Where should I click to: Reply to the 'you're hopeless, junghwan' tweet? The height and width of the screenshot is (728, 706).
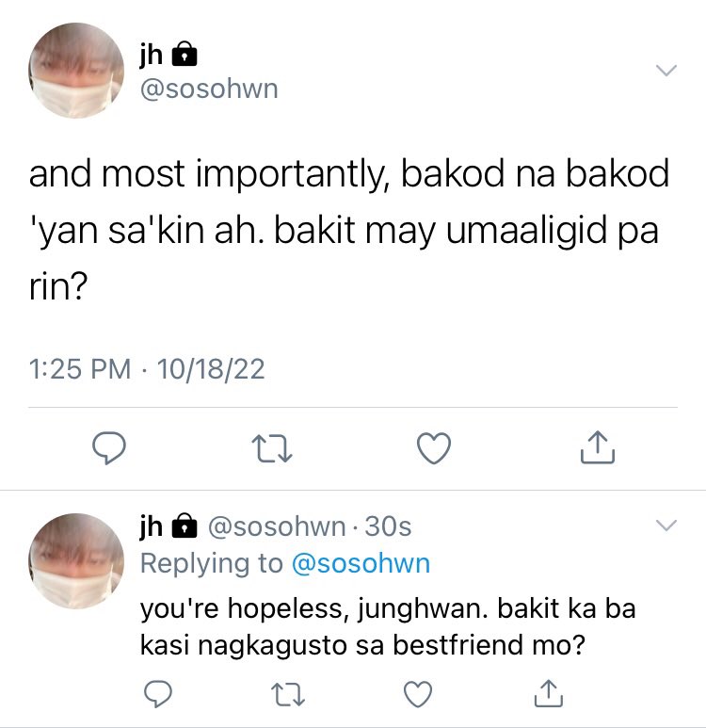coord(158,694)
